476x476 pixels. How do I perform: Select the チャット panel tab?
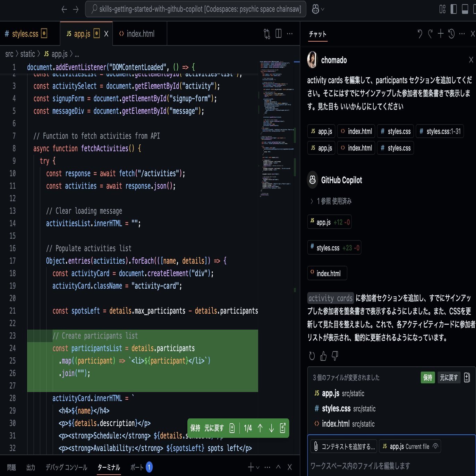(318, 34)
